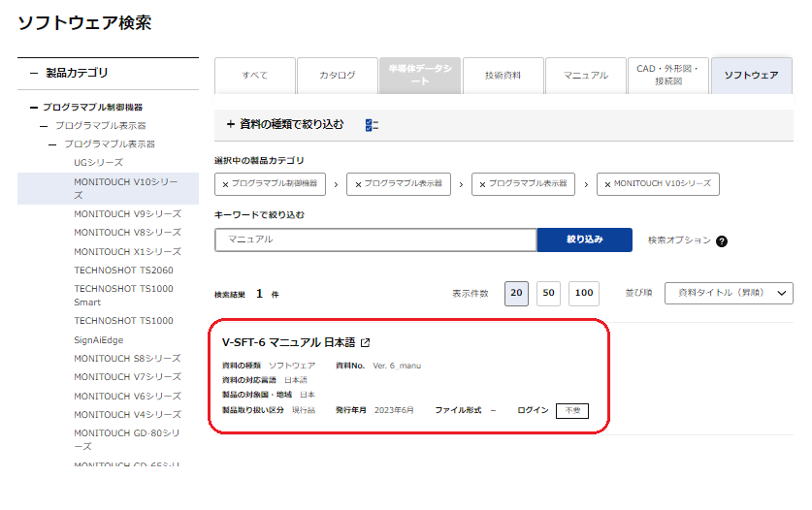Collapse the 製品カテゴリ panel via its minus icon

click(34, 73)
